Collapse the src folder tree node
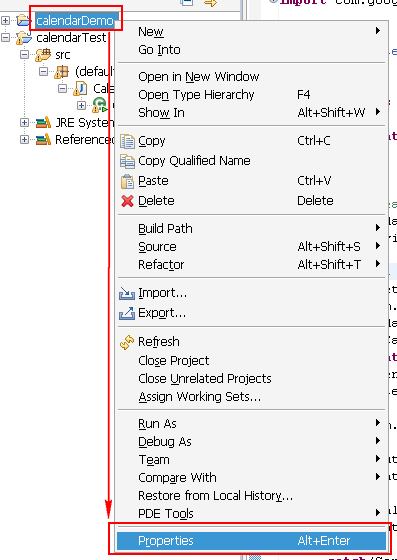Viewport: 397px width, 560px height. [x=24, y=55]
